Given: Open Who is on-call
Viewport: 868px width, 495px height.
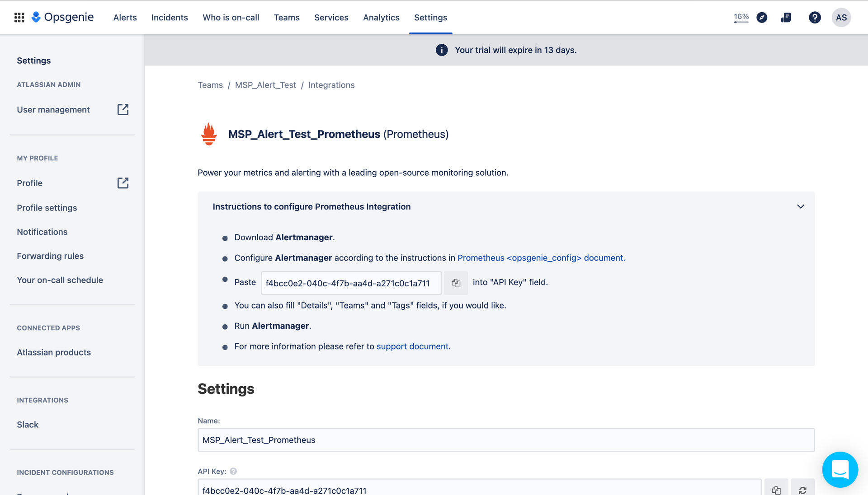Looking at the screenshot, I should (231, 18).
